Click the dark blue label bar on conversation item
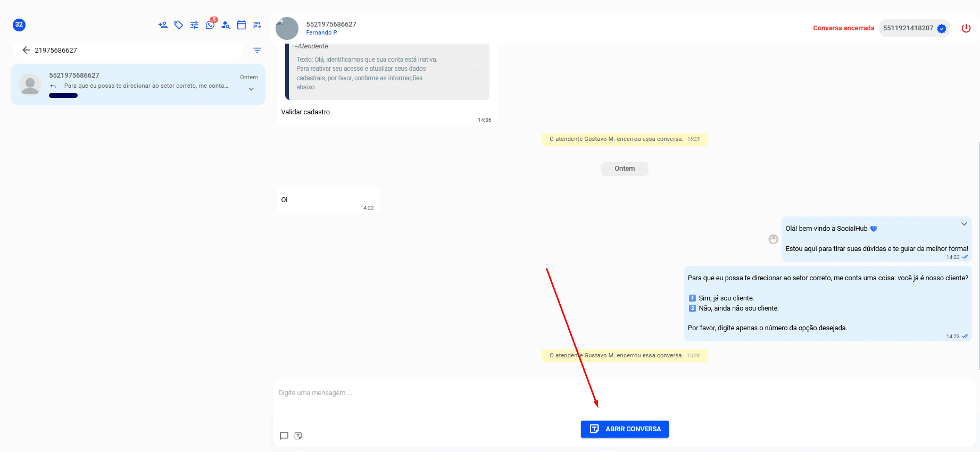This screenshot has height=452, width=980. click(x=63, y=96)
